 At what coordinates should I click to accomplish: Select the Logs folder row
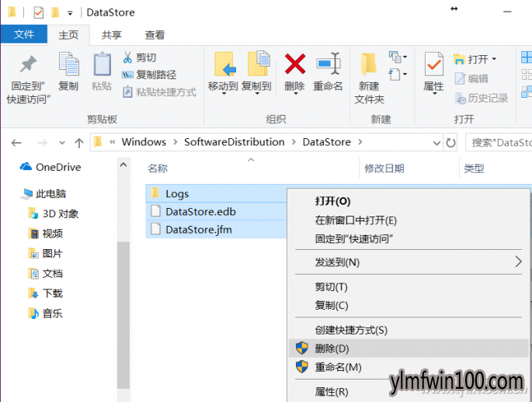coord(216,193)
